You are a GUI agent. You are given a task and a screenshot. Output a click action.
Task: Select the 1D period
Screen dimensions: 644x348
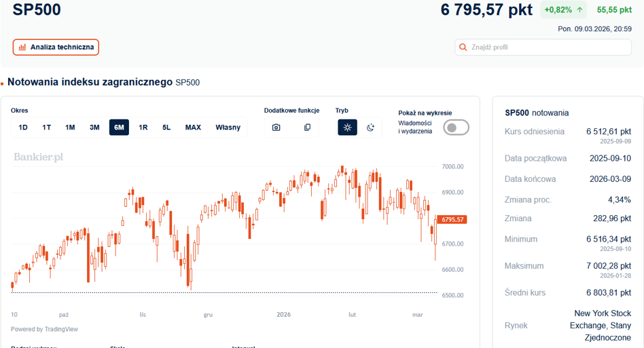[x=23, y=128]
